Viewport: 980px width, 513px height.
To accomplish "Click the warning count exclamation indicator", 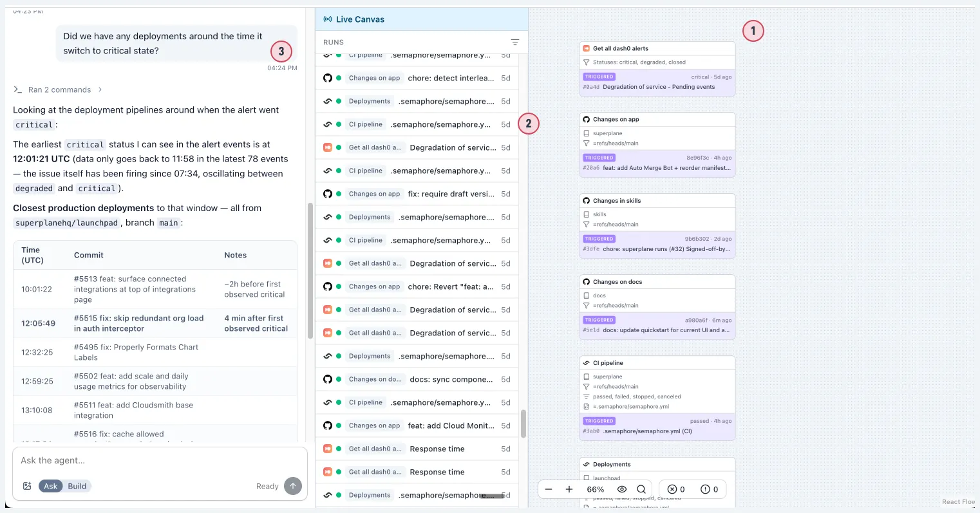I will [x=710, y=489].
